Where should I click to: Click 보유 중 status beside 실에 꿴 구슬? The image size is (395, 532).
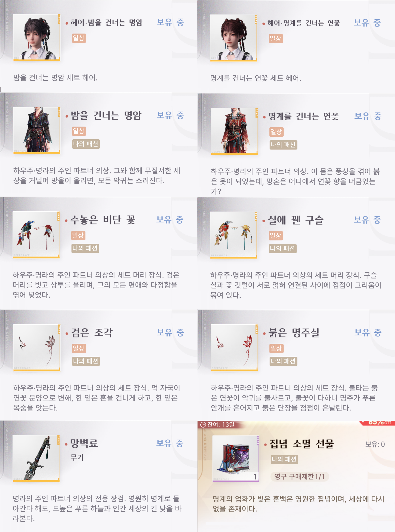pos(367,220)
